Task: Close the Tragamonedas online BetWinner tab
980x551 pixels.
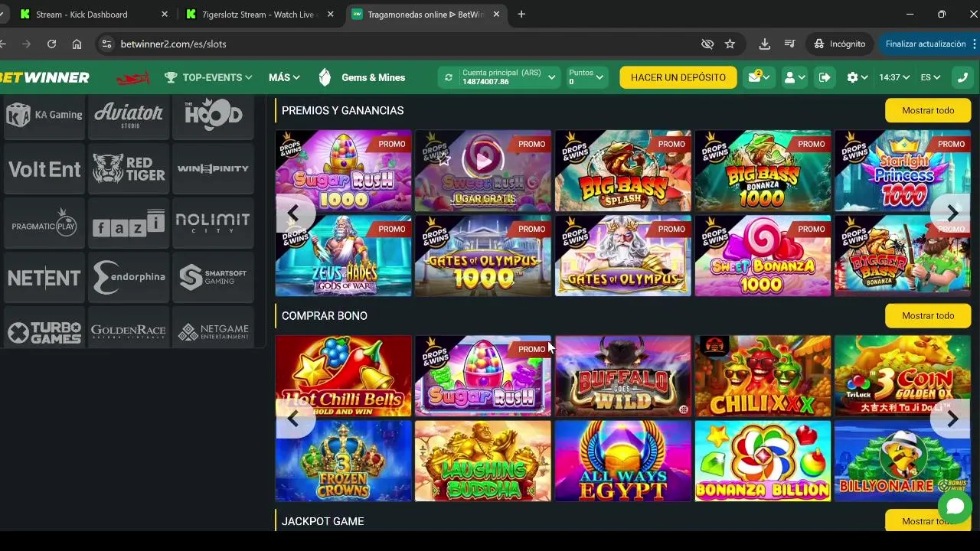Action: [496, 15]
